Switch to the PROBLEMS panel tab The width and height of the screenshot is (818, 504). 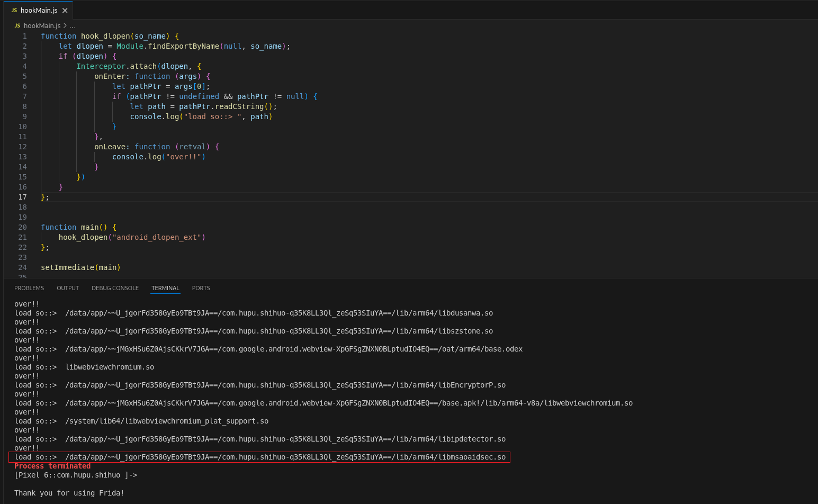pyautogui.click(x=29, y=288)
